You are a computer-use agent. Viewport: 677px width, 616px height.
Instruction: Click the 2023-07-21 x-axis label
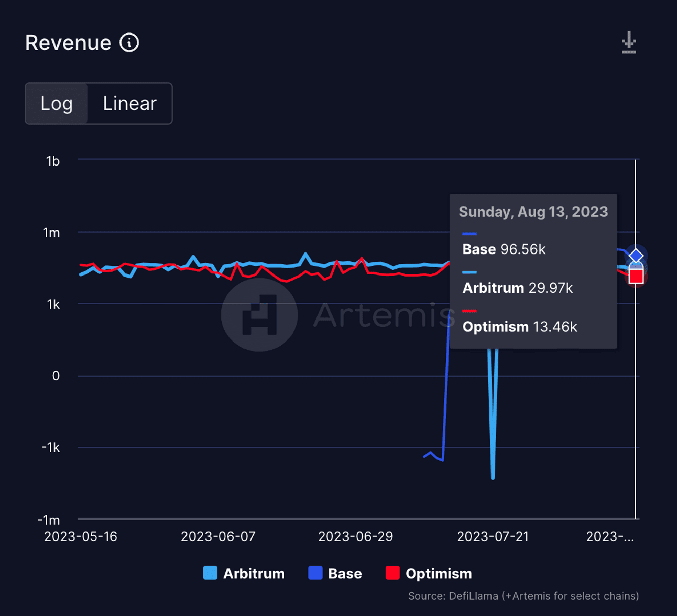click(x=493, y=536)
